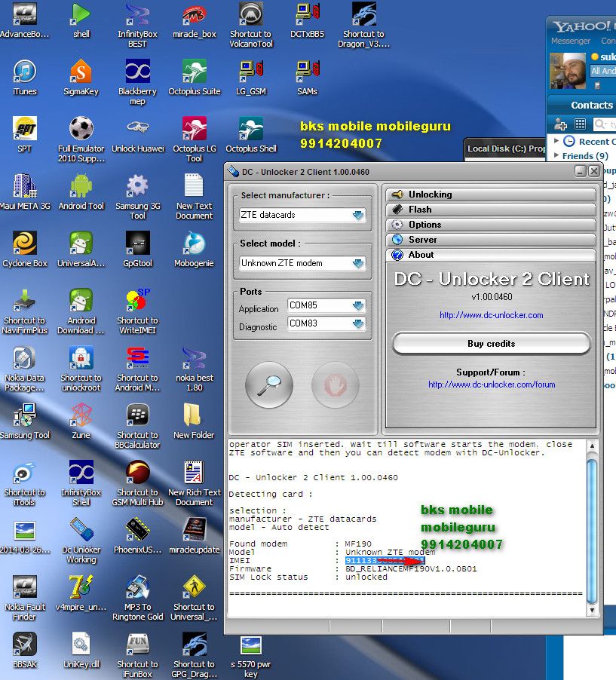Screen dimensions: 616x680
Task: Select the MP3 To Ringtone Gold icon
Action: coord(137,598)
